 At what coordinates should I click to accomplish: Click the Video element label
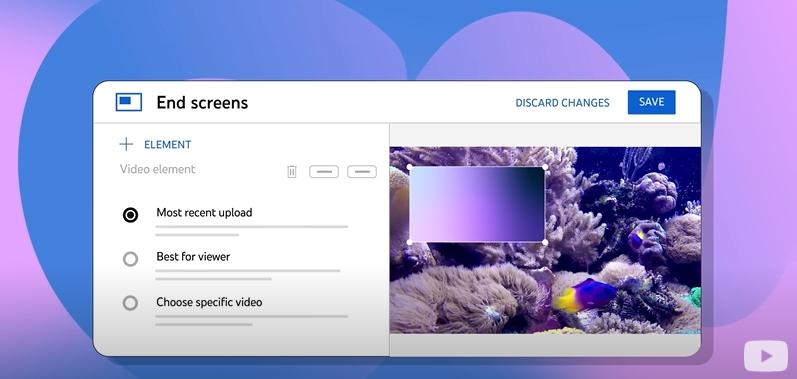pyautogui.click(x=158, y=169)
